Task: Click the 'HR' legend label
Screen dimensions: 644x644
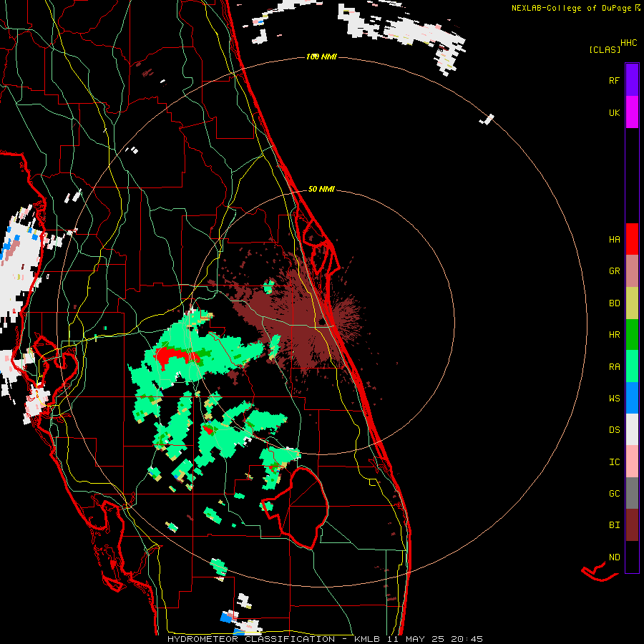Action: click(614, 335)
